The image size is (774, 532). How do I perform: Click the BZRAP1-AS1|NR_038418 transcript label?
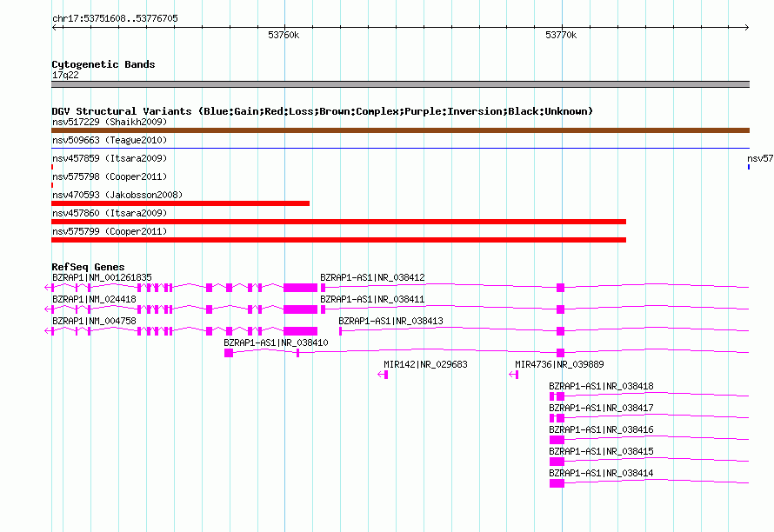point(601,387)
